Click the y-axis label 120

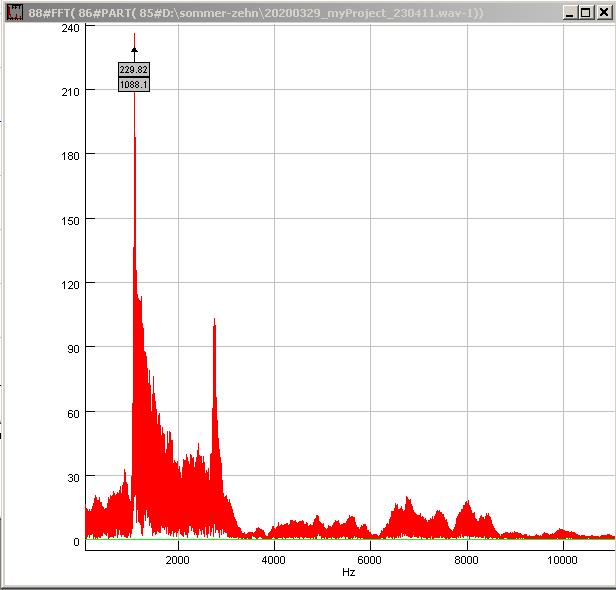(x=70, y=285)
